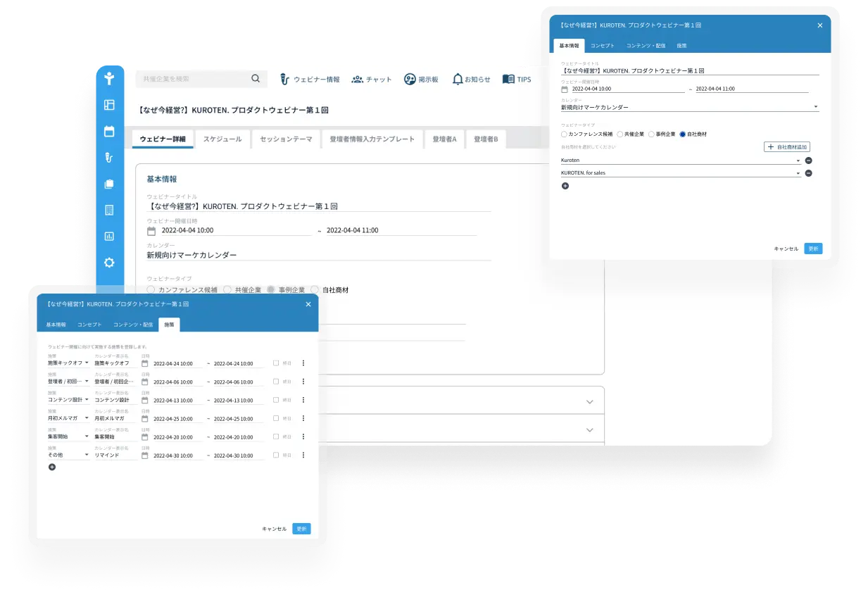Open the コンテンツ設計 施策 dropdown

tap(69, 400)
